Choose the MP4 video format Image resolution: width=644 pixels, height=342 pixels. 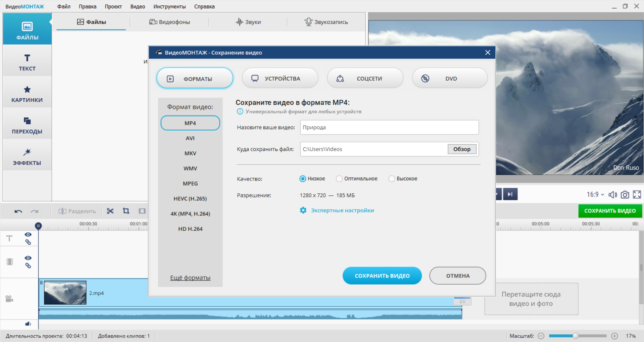(190, 123)
